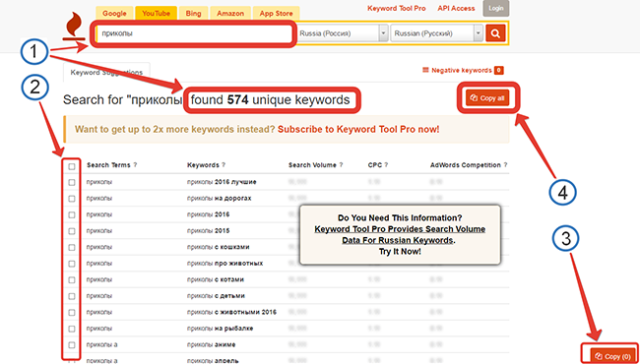
Task: Open the Negative keywords link
Action: [x=463, y=71]
